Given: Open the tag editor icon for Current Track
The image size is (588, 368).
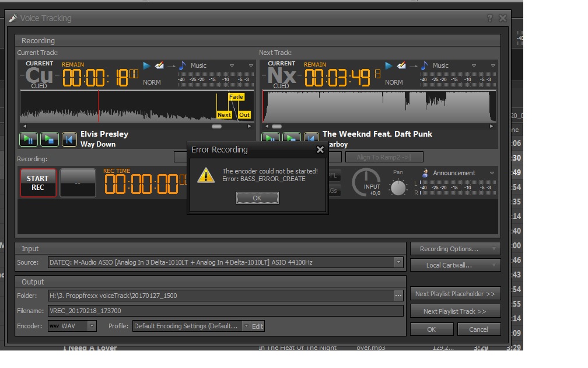Looking at the screenshot, I should pos(159,65).
